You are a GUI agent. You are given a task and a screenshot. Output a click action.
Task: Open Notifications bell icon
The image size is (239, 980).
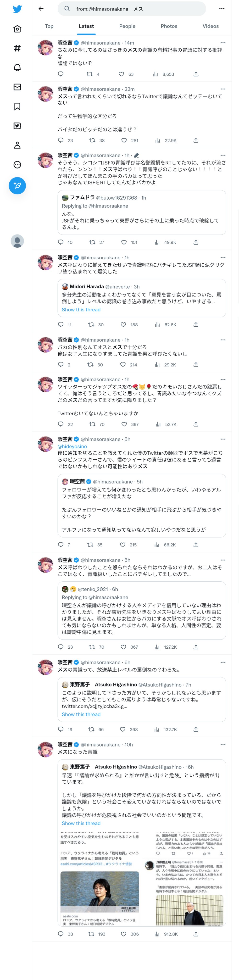click(17, 68)
